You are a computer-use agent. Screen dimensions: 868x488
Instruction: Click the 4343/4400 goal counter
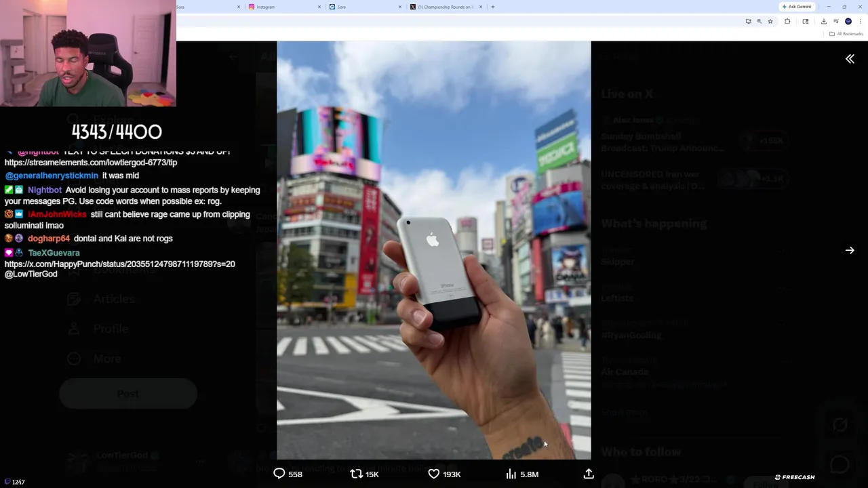coord(117,131)
